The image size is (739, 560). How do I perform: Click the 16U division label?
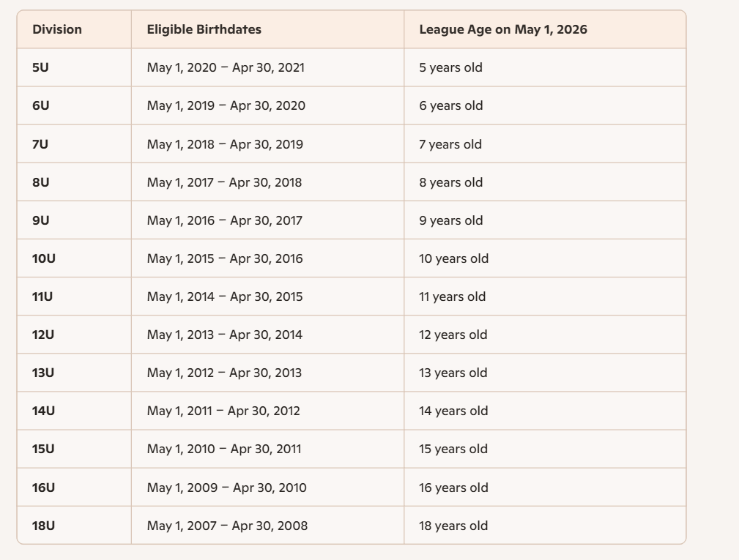pyautogui.click(x=44, y=488)
